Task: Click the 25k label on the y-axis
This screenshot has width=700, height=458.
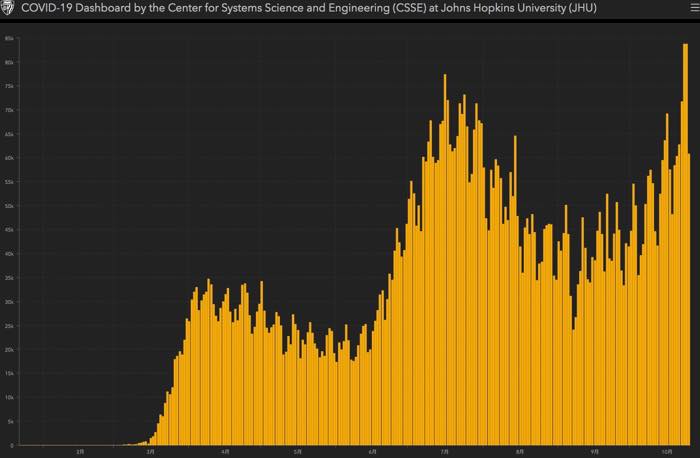Action: point(9,326)
